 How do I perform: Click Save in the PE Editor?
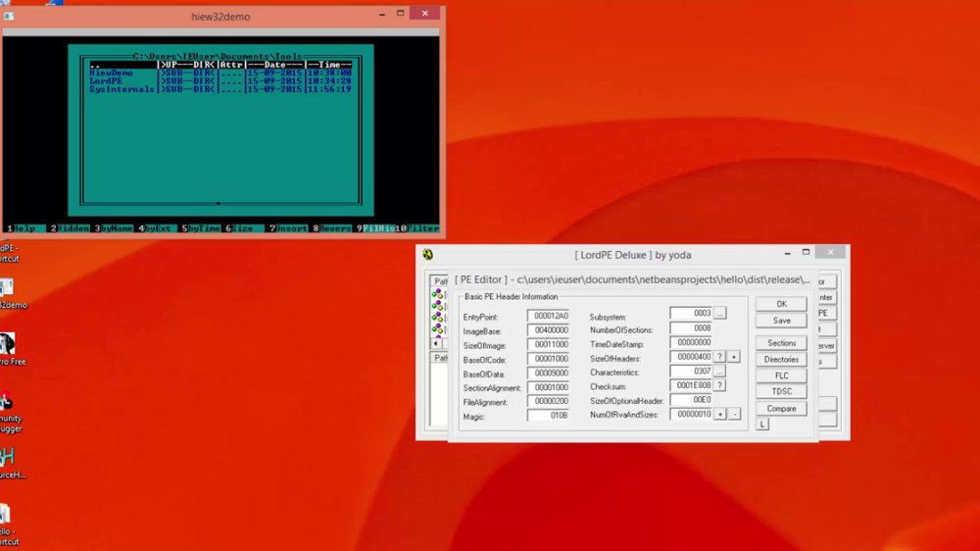[x=781, y=321]
